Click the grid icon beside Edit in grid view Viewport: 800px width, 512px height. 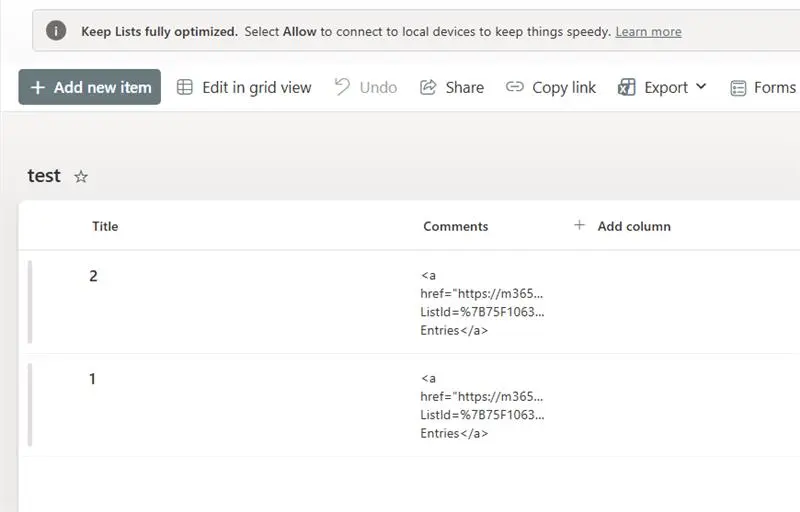coord(185,87)
